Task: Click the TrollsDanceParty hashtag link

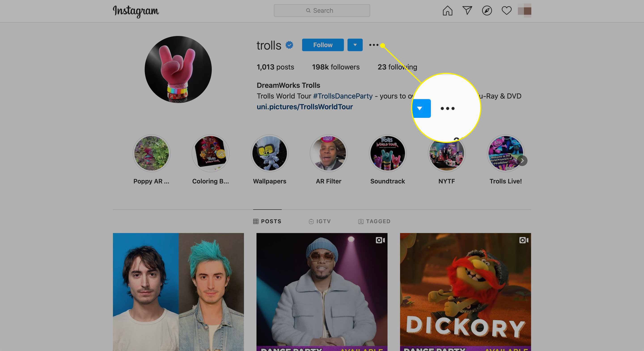Action: point(342,96)
